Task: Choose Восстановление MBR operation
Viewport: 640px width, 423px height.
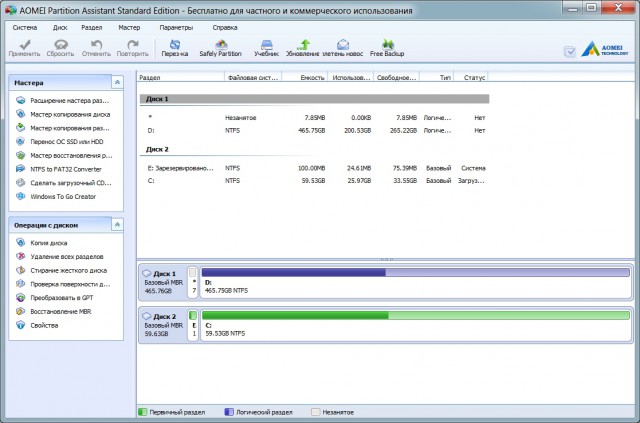Action: [53, 312]
